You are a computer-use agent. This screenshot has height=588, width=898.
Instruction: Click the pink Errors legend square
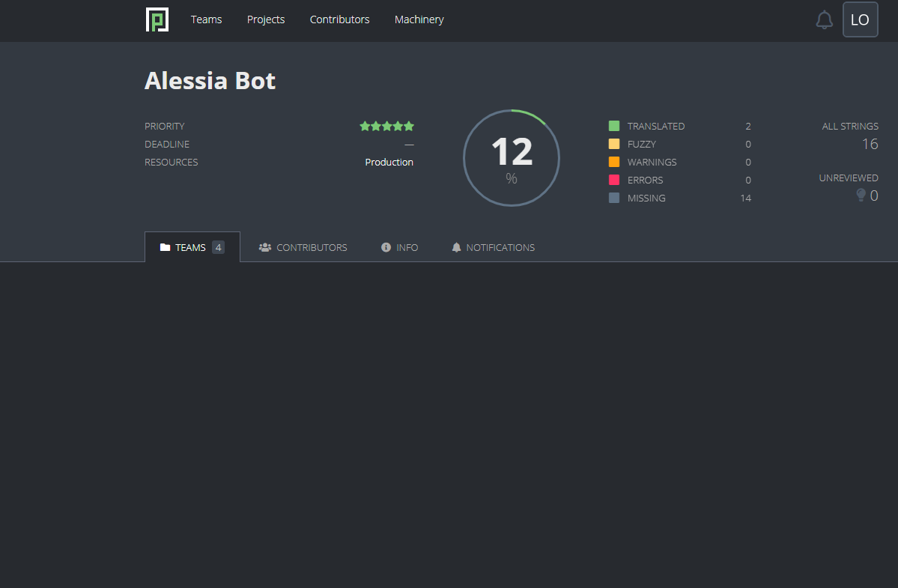click(x=614, y=180)
